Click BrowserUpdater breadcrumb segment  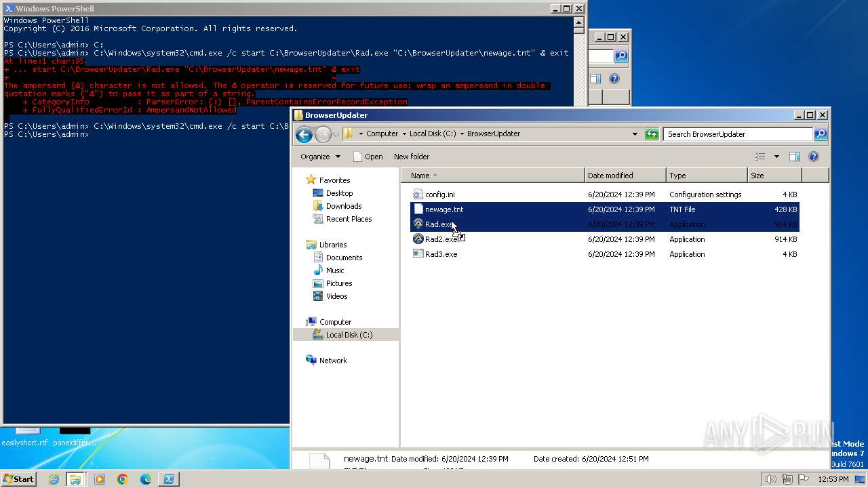click(x=494, y=134)
